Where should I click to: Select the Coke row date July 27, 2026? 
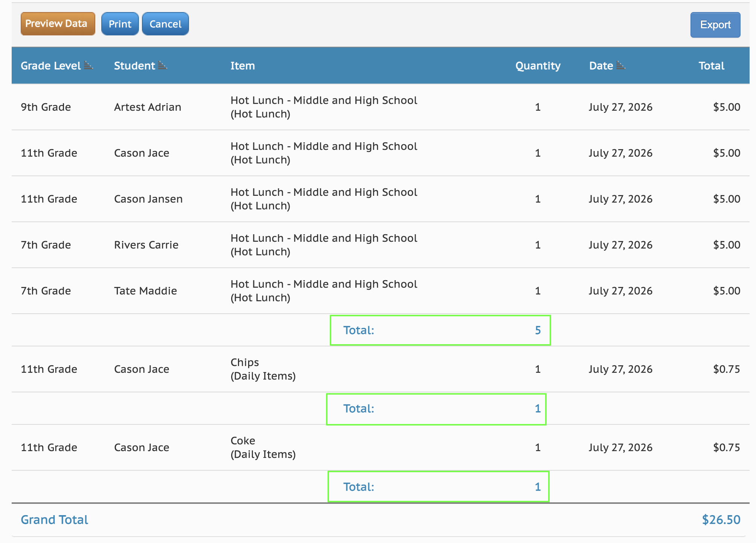coord(620,447)
